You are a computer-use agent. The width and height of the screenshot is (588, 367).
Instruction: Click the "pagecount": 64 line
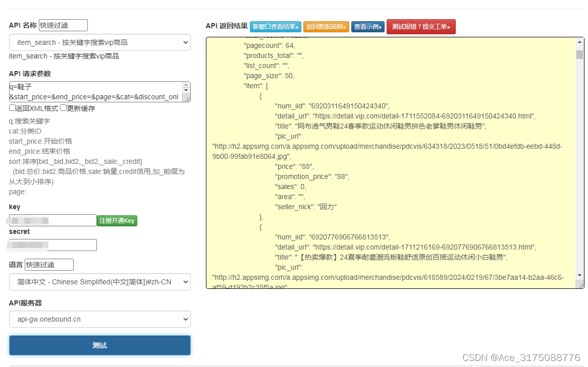click(269, 45)
